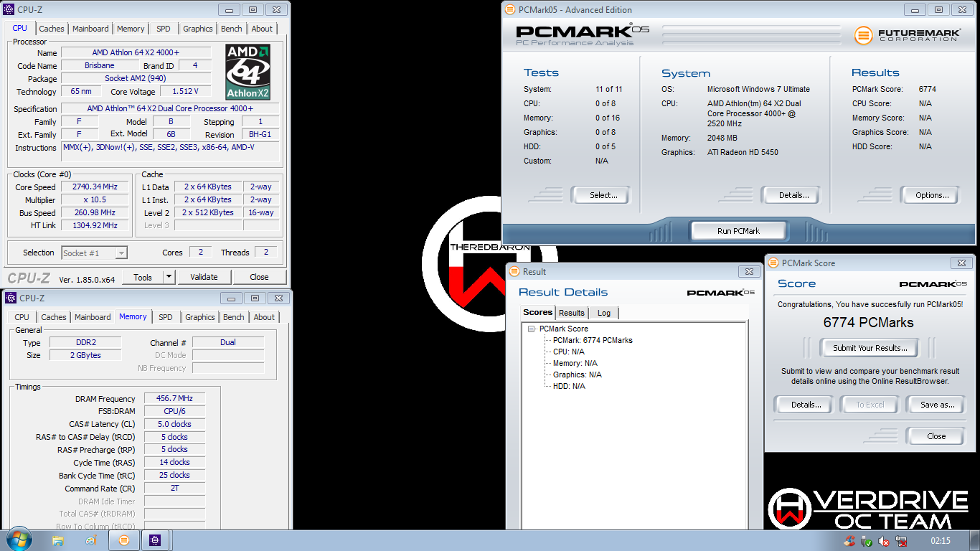Click the colorful ball tray icon
Viewport: 980px width, 551px height.
849,541
